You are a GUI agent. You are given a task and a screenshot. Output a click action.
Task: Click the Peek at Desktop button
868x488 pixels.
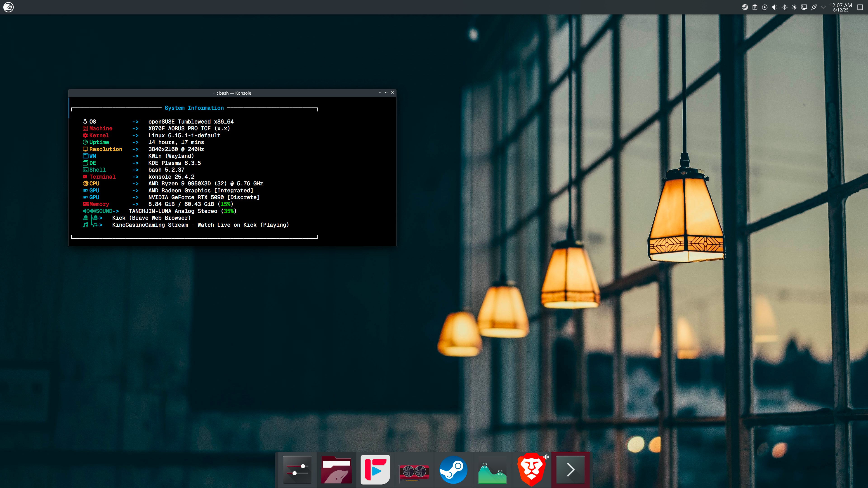tap(860, 7)
